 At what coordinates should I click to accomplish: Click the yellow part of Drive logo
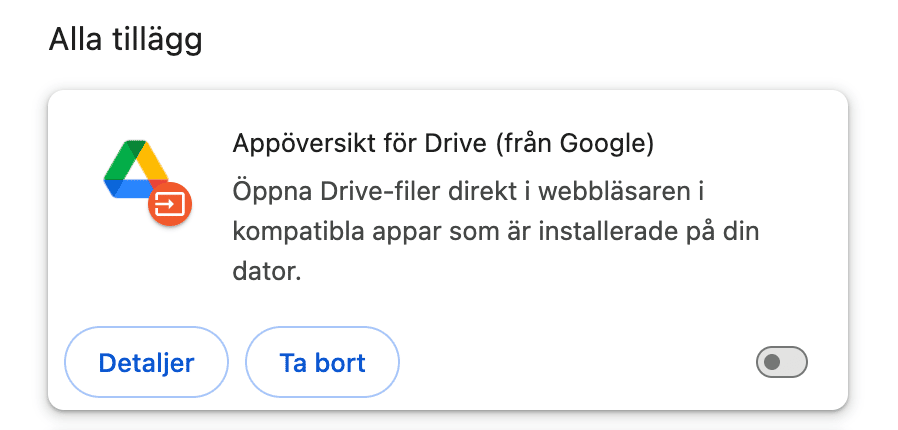click(153, 160)
